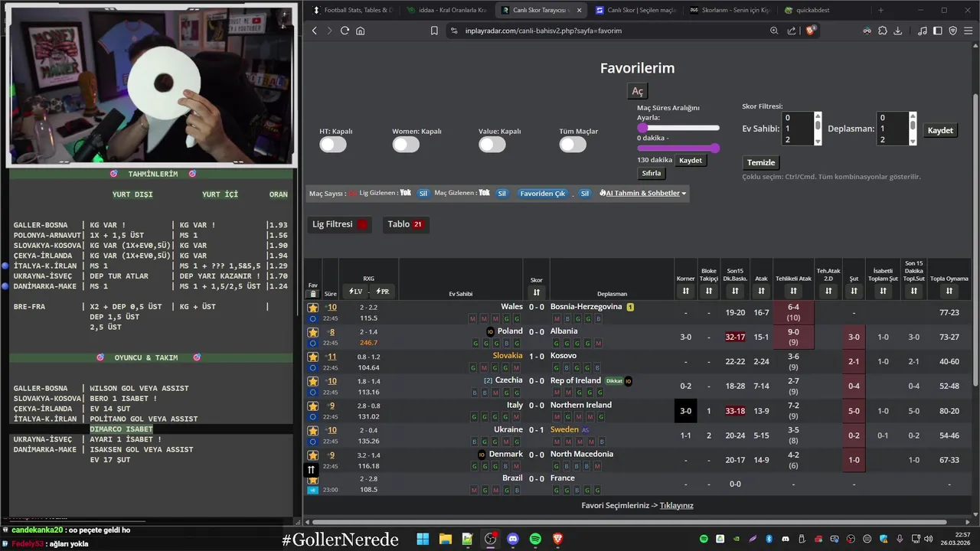Image resolution: width=980 pixels, height=551 pixels.
Task: Unfavorite the Poland match star
Action: (312, 332)
